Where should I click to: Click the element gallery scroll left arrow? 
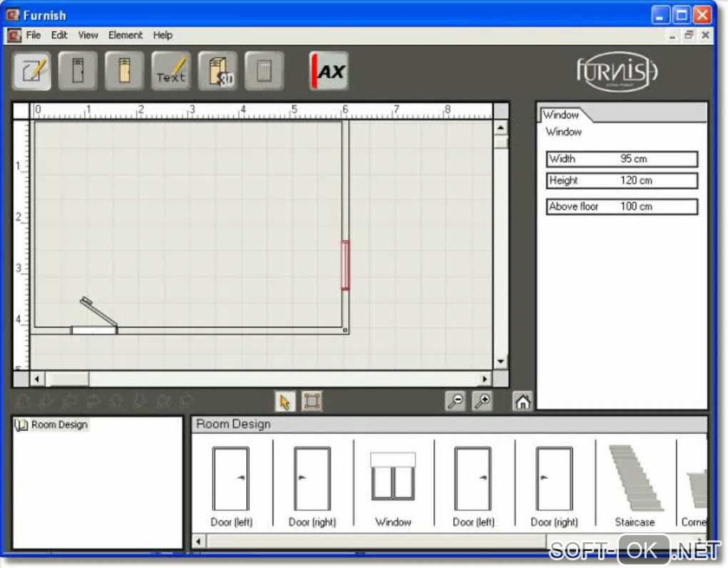pyautogui.click(x=198, y=541)
